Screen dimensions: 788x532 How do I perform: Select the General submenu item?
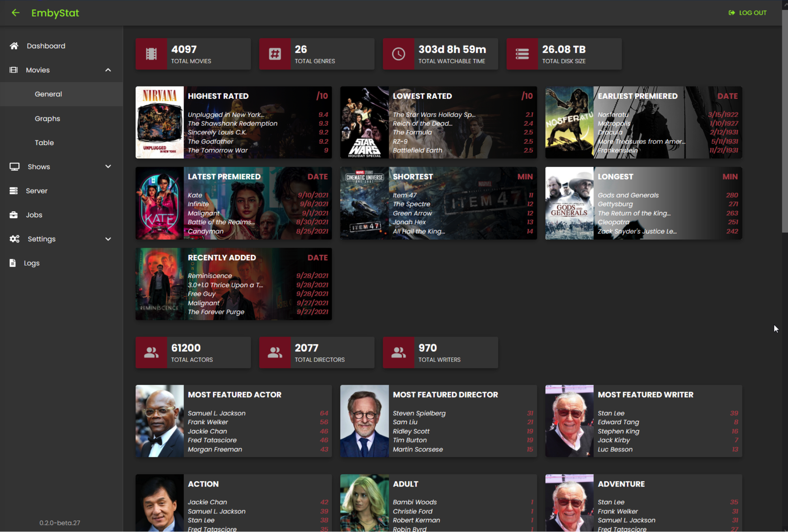[x=48, y=94]
